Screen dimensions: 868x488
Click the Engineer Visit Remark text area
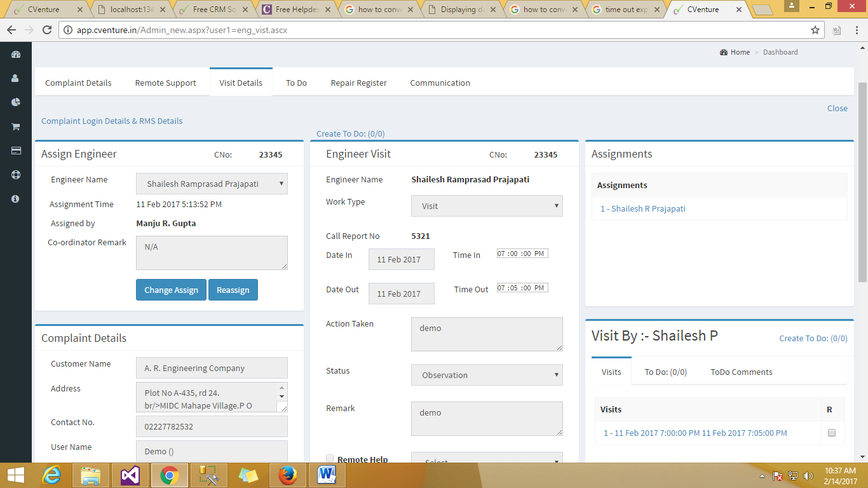click(487, 419)
